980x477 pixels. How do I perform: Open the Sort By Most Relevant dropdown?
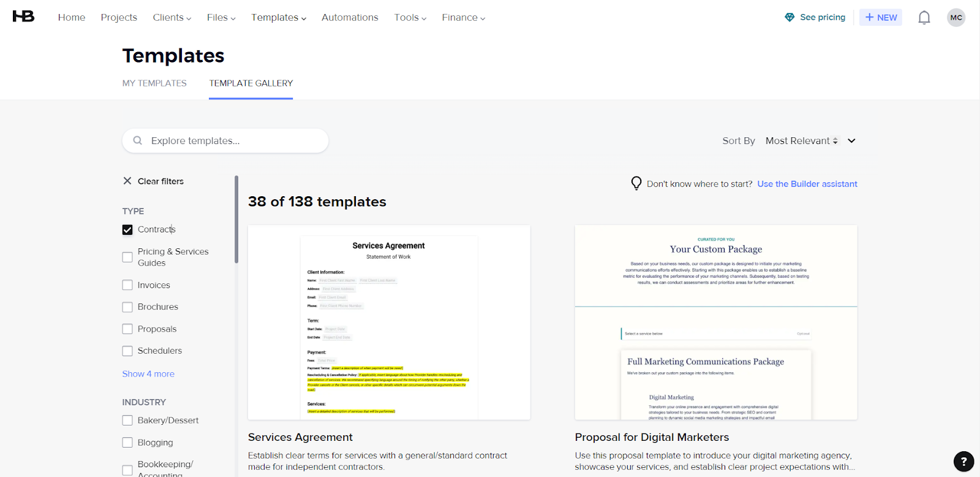(x=810, y=141)
